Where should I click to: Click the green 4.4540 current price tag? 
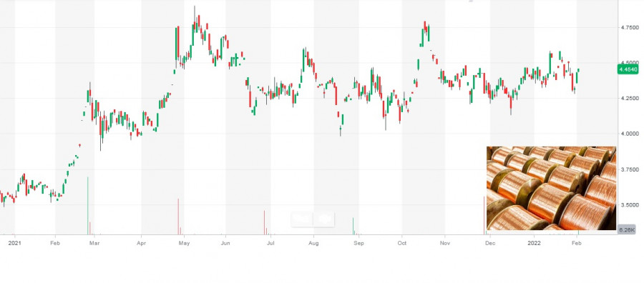tap(628, 70)
